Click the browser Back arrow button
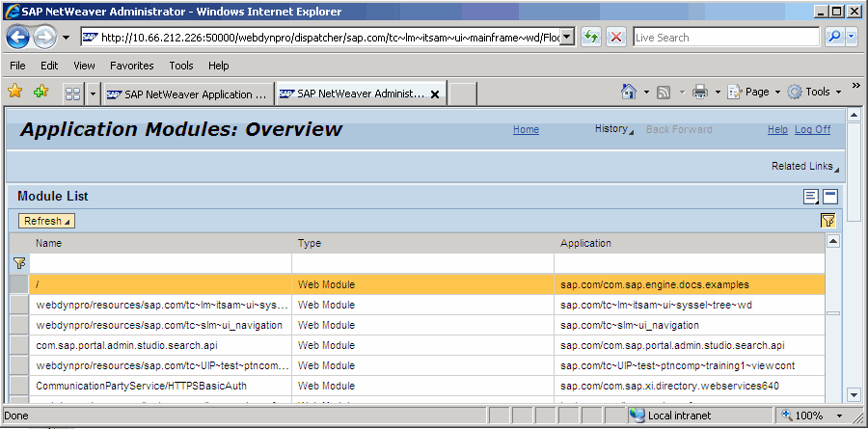The image size is (868, 429). point(17,38)
